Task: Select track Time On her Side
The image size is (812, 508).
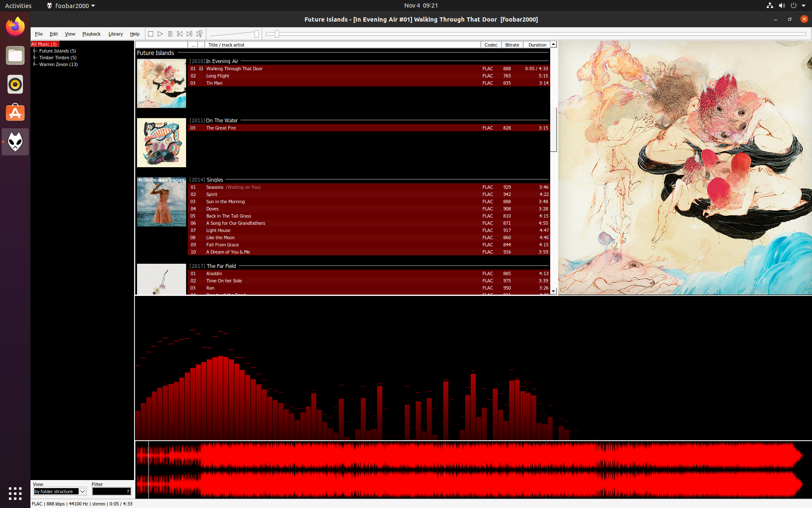Action: coord(369,281)
